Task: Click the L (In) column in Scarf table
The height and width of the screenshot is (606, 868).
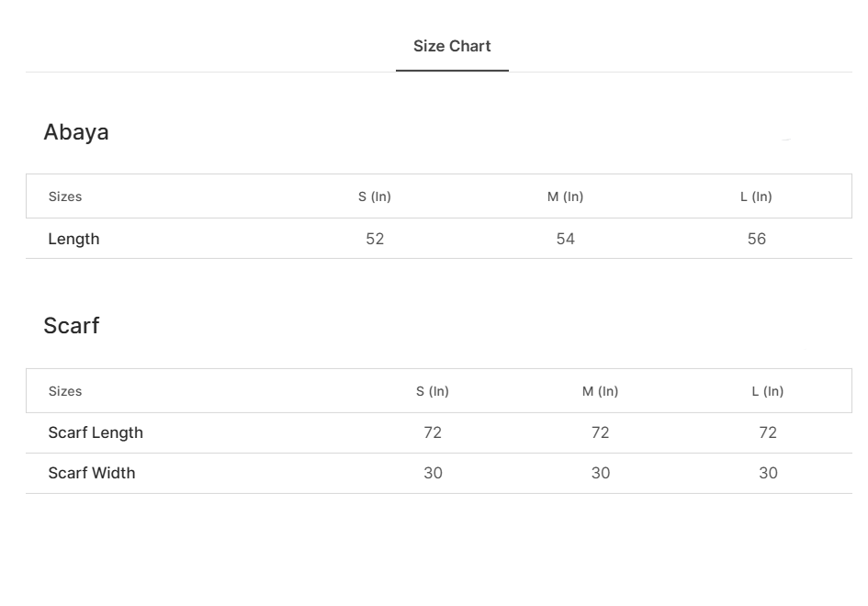Action: click(768, 391)
